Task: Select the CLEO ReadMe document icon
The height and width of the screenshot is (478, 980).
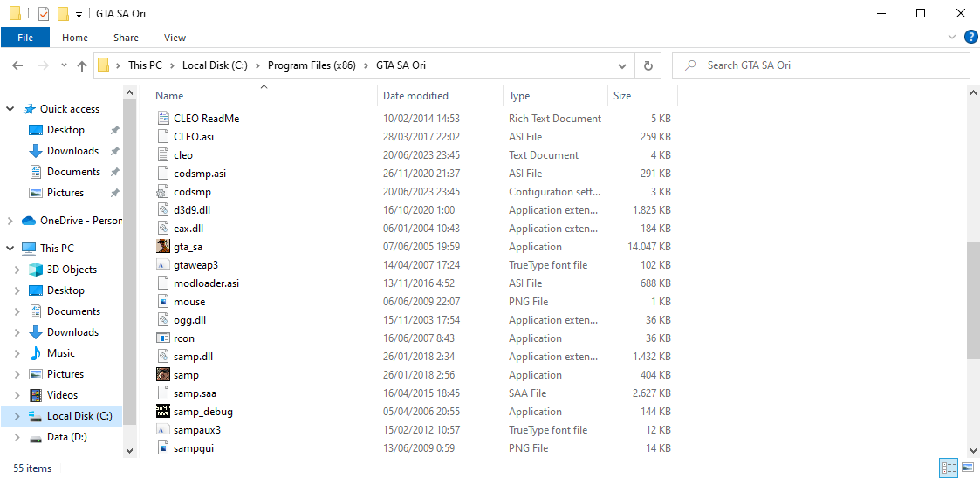Action: click(x=162, y=118)
